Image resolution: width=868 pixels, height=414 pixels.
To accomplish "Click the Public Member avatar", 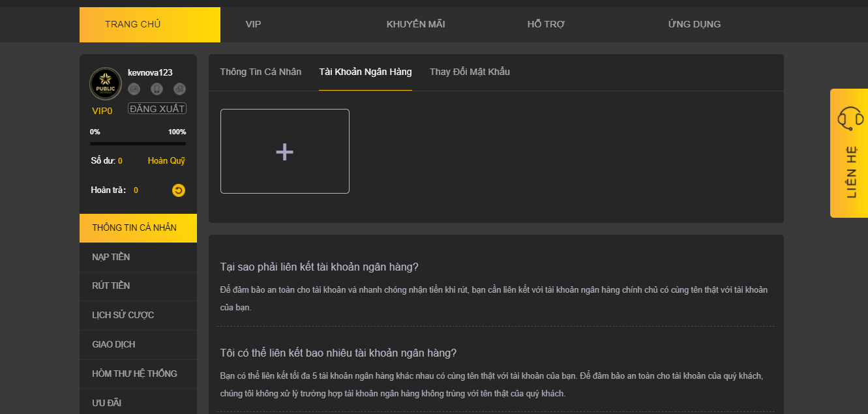I will click(105, 83).
